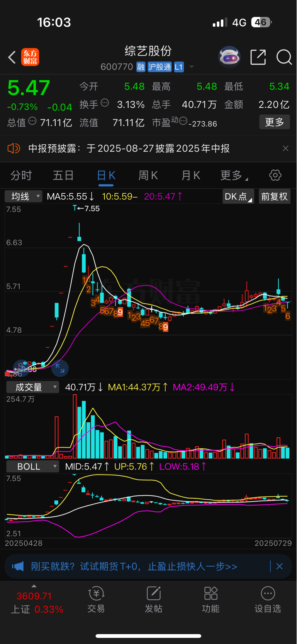
Task: Expand the index bar up arrow
Action: [x=34, y=586]
